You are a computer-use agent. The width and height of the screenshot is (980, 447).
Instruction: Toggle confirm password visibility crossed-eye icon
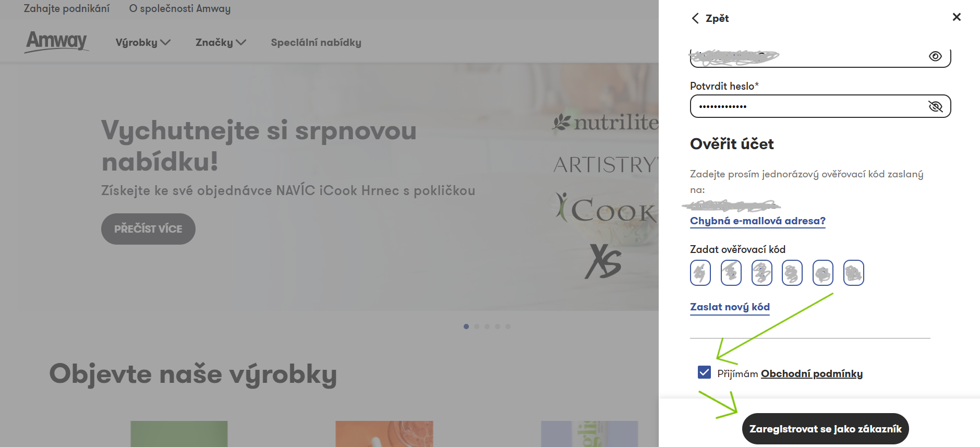(936, 106)
